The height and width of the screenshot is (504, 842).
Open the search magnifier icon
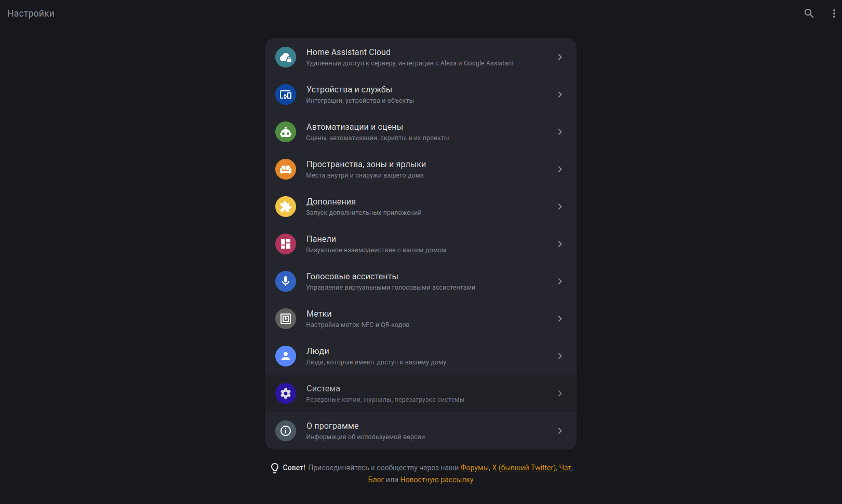[809, 13]
